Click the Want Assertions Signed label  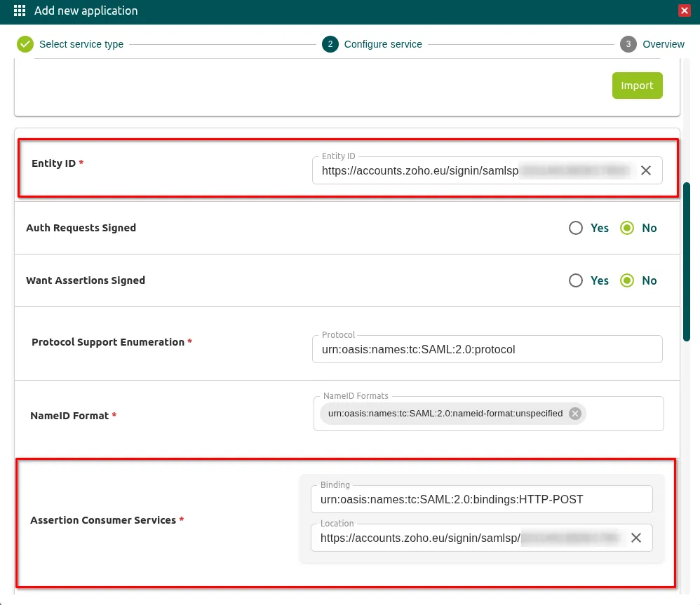point(86,280)
